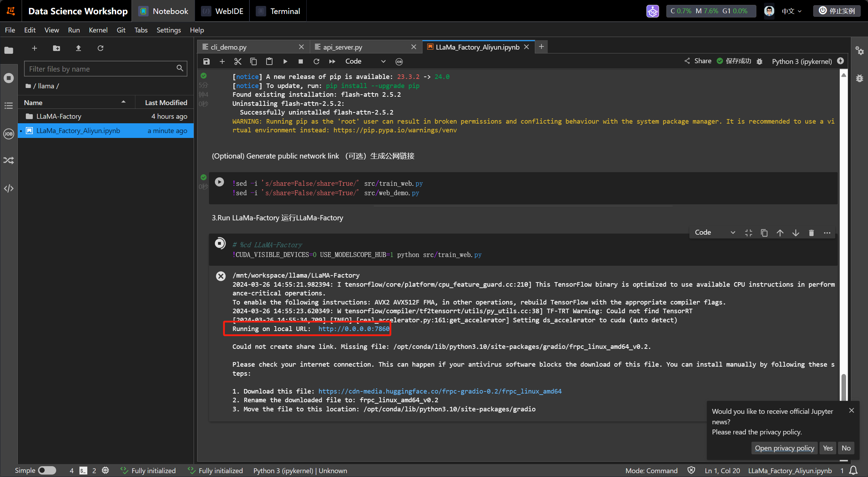The width and height of the screenshot is (868, 477).
Task: Move the active cell down
Action: tap(796, 233)
